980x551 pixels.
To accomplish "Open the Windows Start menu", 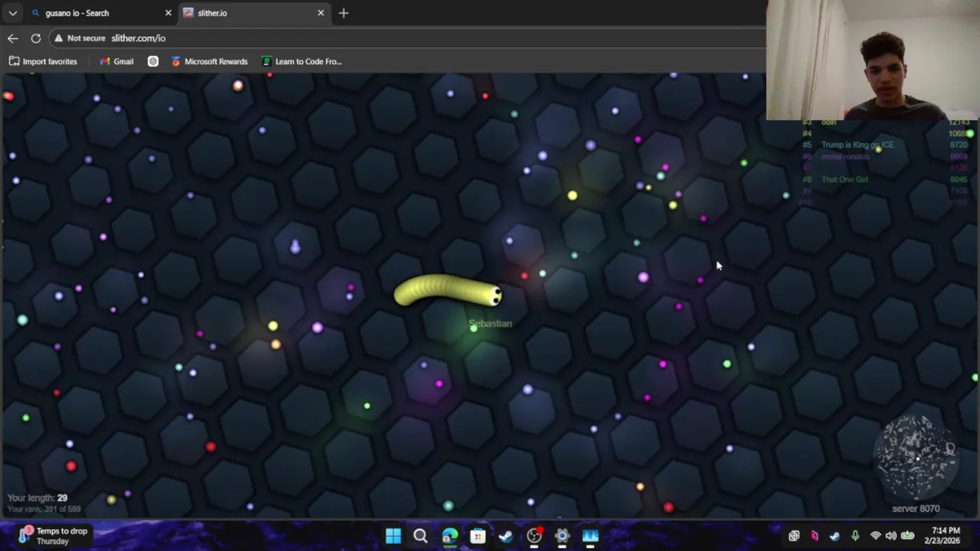I will coord(393,536).
